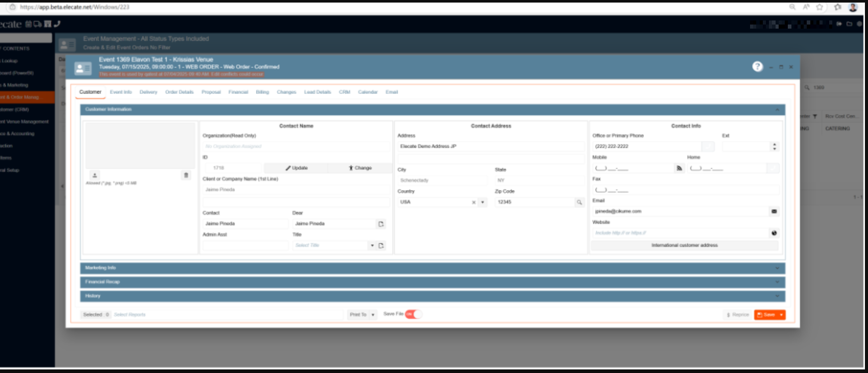Open the Billing tab

pos(262,92)
